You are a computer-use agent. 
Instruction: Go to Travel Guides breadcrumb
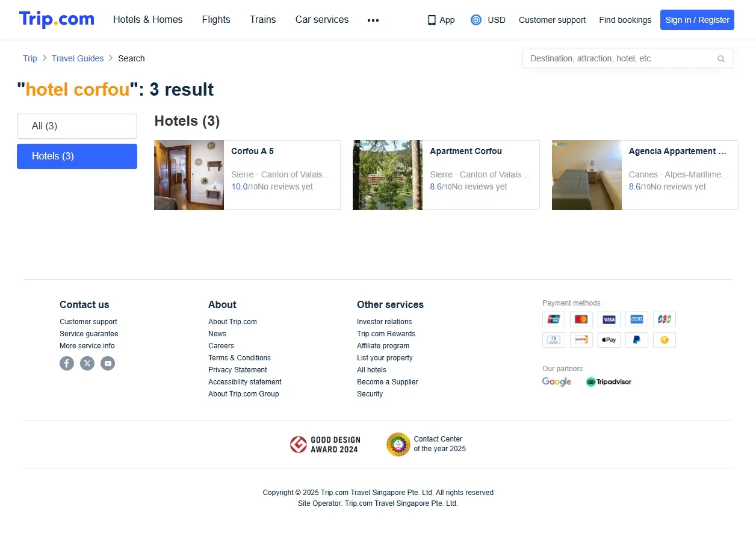tap(78, 58)
